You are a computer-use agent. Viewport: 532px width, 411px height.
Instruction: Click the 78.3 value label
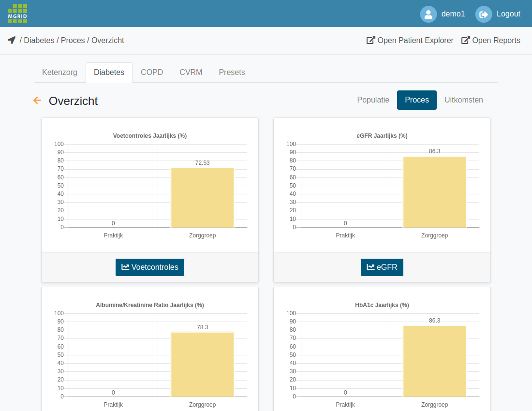202,327
